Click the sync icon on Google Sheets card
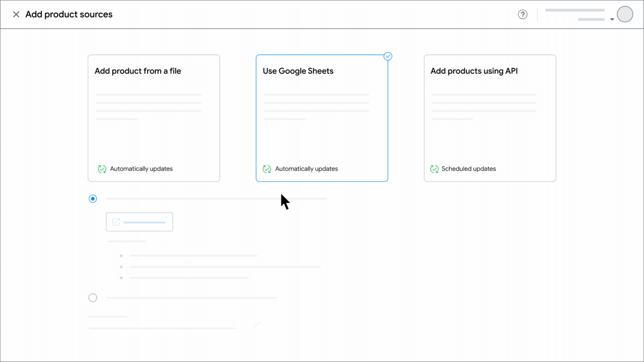 coord(267,169)
